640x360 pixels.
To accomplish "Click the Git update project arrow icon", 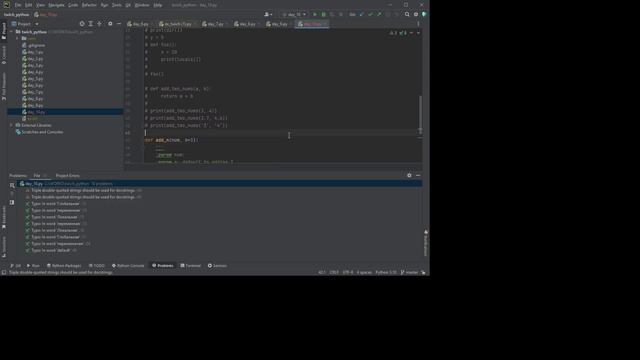I will coord(362,14).
